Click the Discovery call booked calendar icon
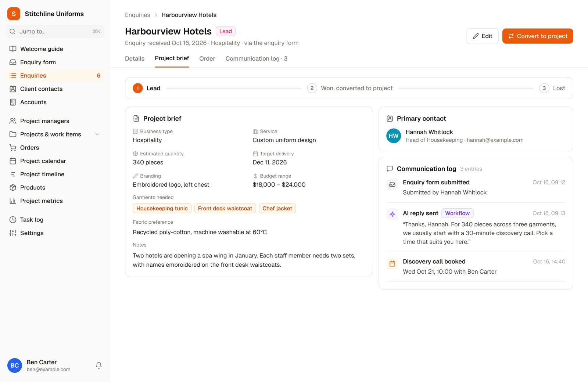Viewport: 588px width, 382px height. [392, 263]
